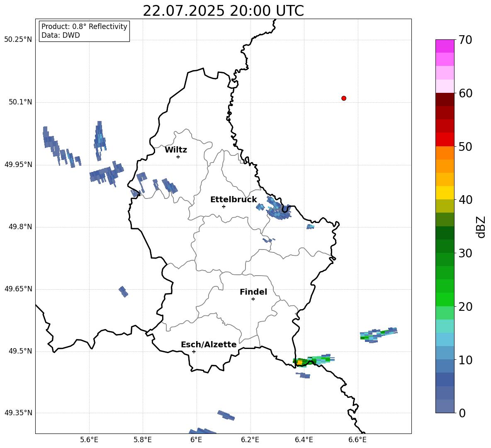This screenshot has height=448, width=491.
Task: Click the orange swatch just below 50
Action: (x=445, y=153)
